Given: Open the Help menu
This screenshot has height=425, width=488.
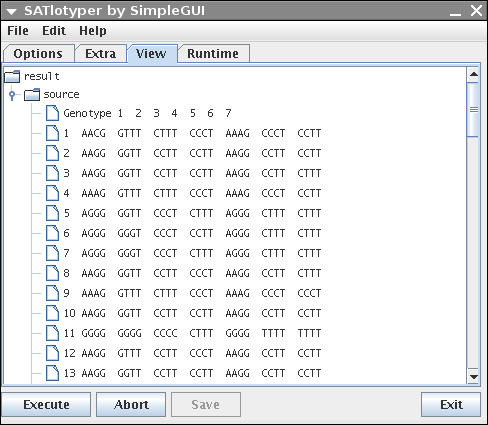Looking at the screenshot, I should tap(93, 31).
